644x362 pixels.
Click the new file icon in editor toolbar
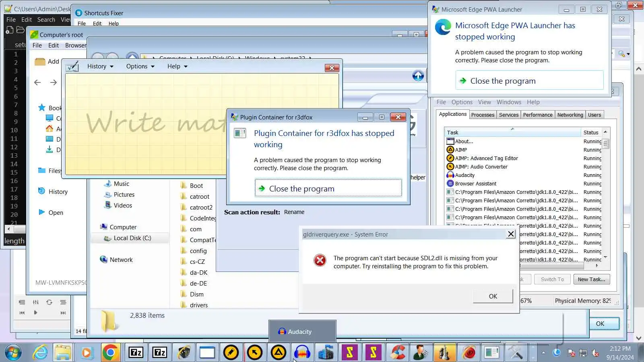tap(10, 30)
